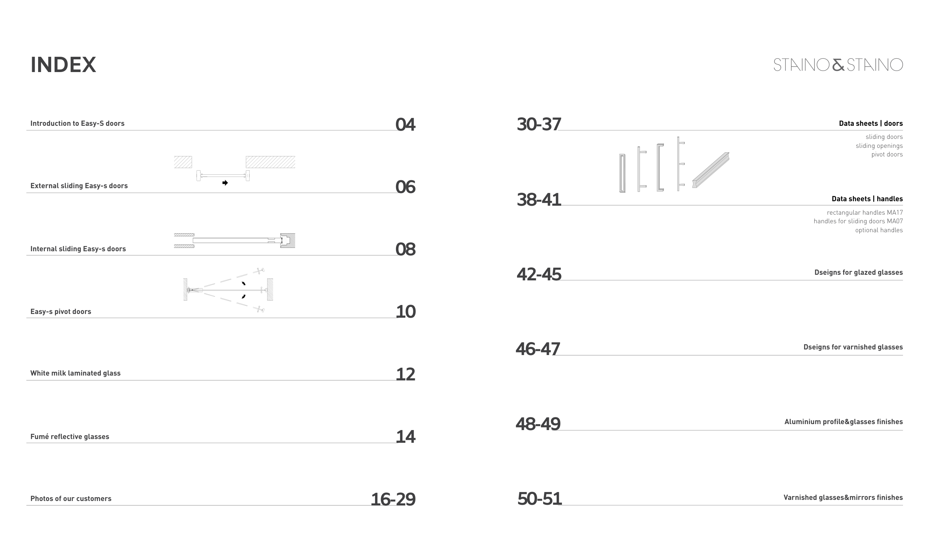Open Photos of our customers section
Image resolution: width=934 pixels, height=560 pixels.
[71, 498]
